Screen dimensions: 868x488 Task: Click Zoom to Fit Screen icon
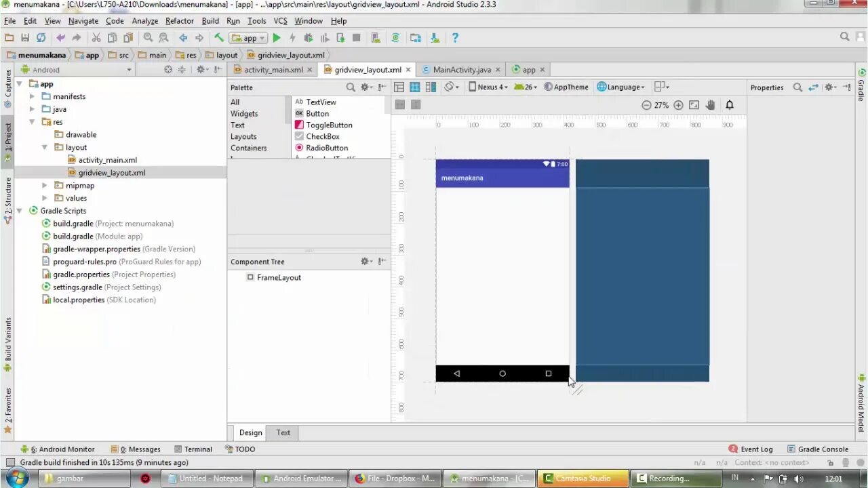(694, 105)
